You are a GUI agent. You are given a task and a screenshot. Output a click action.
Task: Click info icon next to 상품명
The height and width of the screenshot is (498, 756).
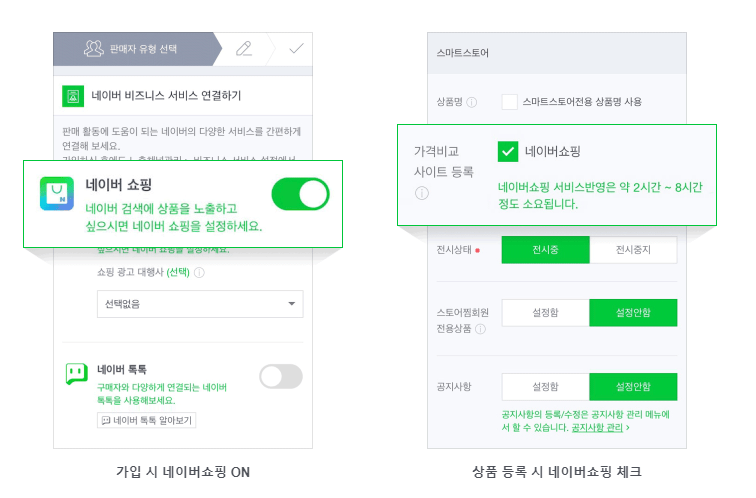coord(472,102)
